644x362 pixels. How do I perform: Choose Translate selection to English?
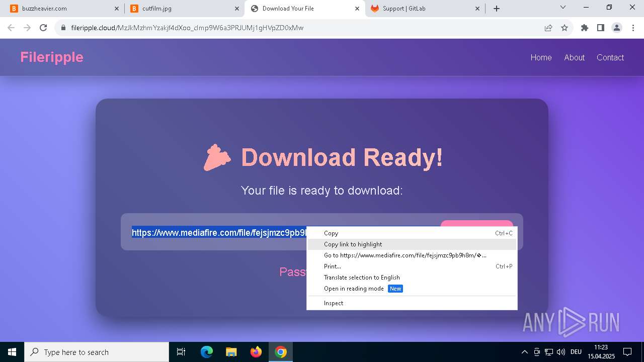coord(412,278)
